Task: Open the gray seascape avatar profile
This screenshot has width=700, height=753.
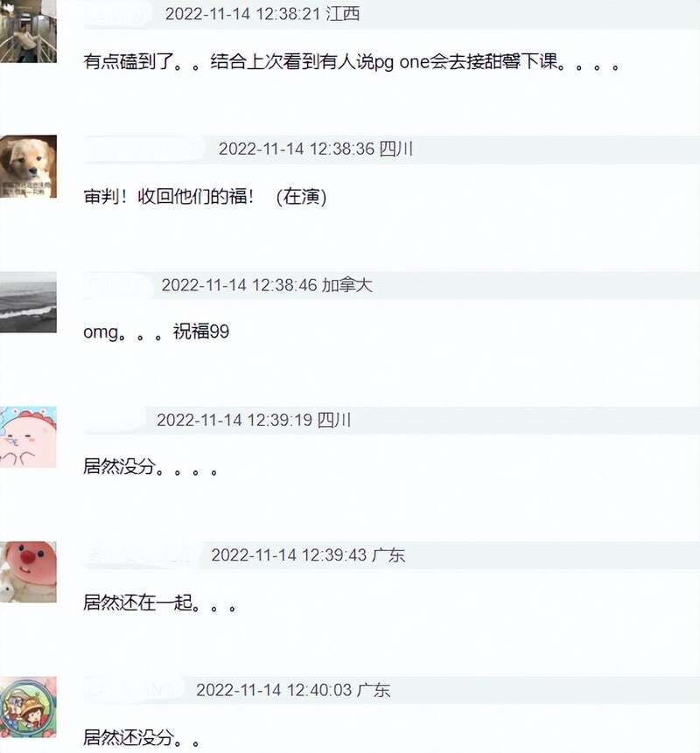Action: tap(28, 302)
